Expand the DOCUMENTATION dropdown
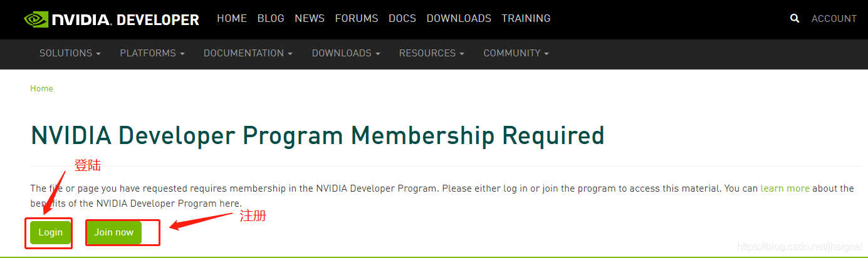 point(248,53)
